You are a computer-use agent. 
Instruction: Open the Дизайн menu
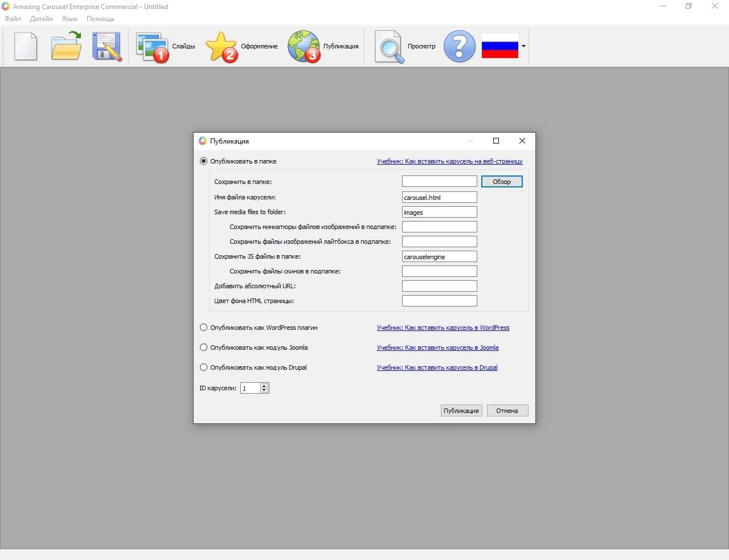pyautogui.click(x=42, y=19)
